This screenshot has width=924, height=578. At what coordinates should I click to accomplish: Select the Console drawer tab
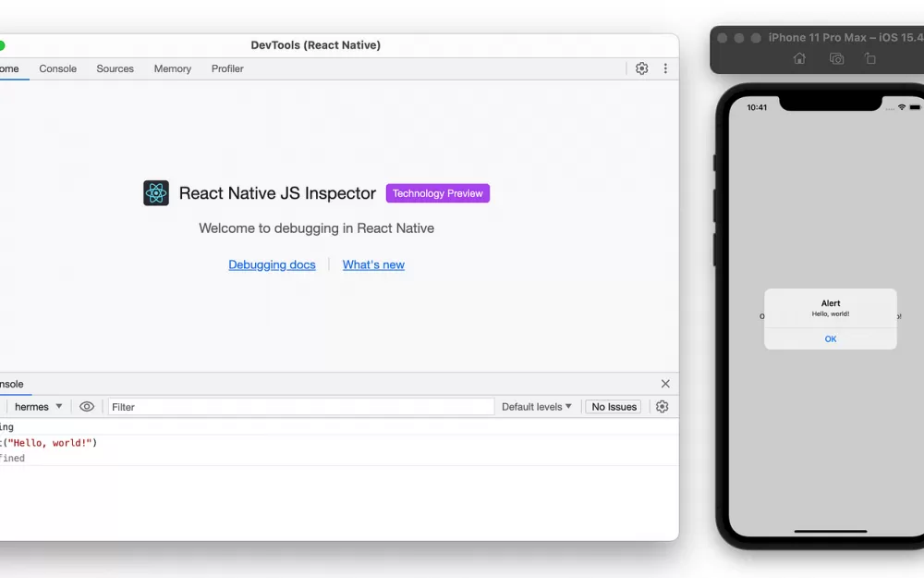point(12,384)
